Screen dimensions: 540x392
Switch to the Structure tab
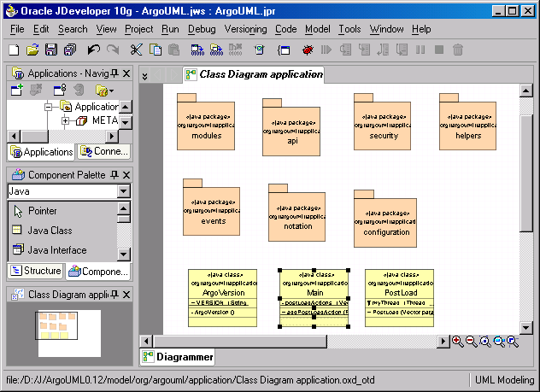[x=36, y=271]
